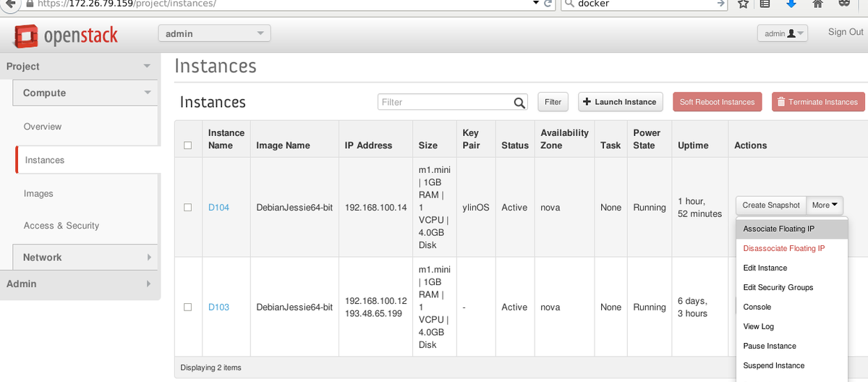The width and height of the screenshot is (868, 382).
Task: Click the browser home icon
Action: point(818,4)
